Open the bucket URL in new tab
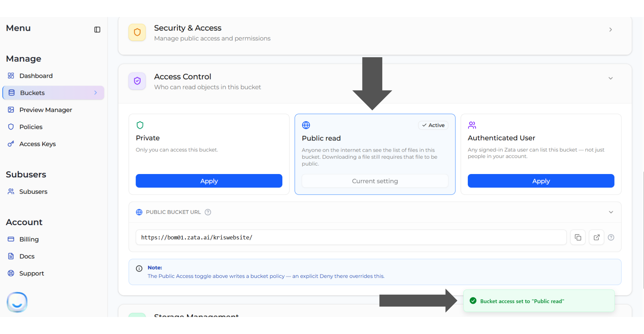Viewport: 644px width, 334px height. (596, 237)
